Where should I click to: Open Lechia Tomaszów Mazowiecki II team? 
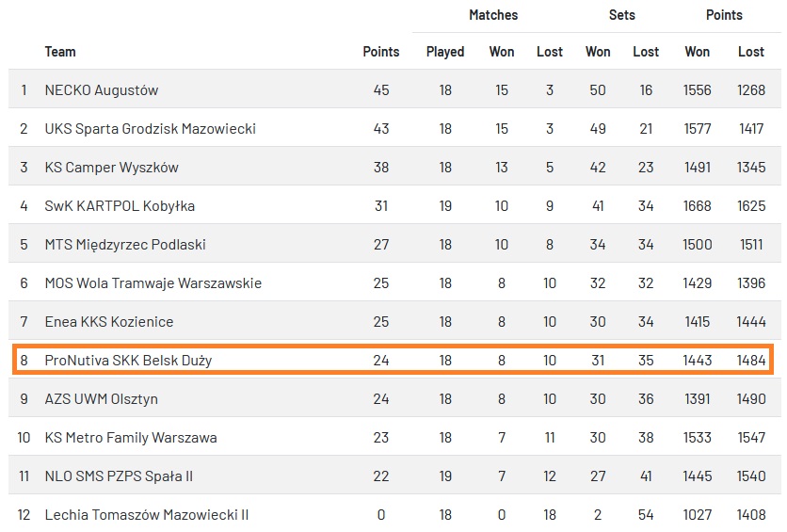[x=146, y=515]
